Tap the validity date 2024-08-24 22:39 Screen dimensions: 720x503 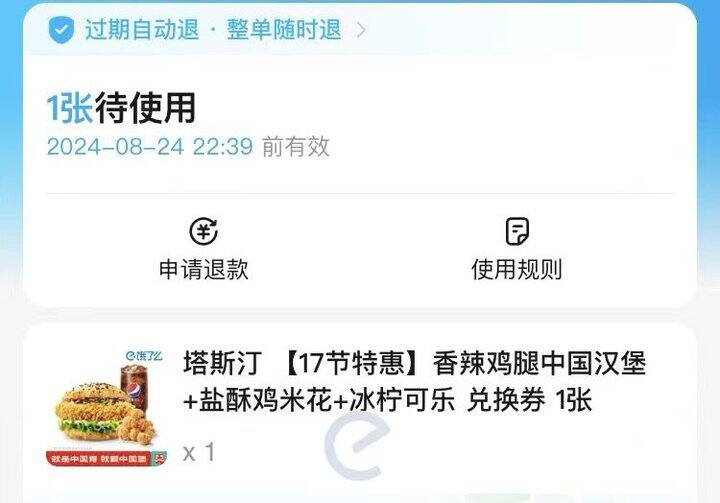[150, 147]
